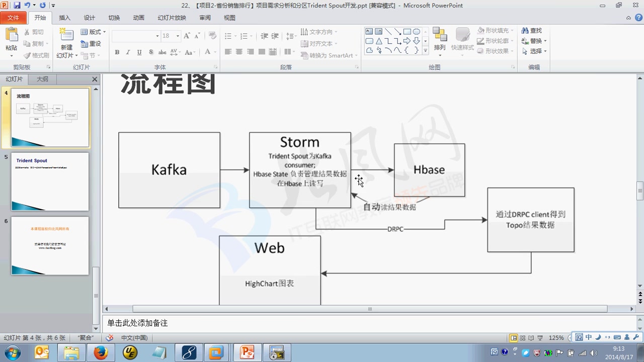
Task: Open the font name dropdown
Action: pos(157,36)
